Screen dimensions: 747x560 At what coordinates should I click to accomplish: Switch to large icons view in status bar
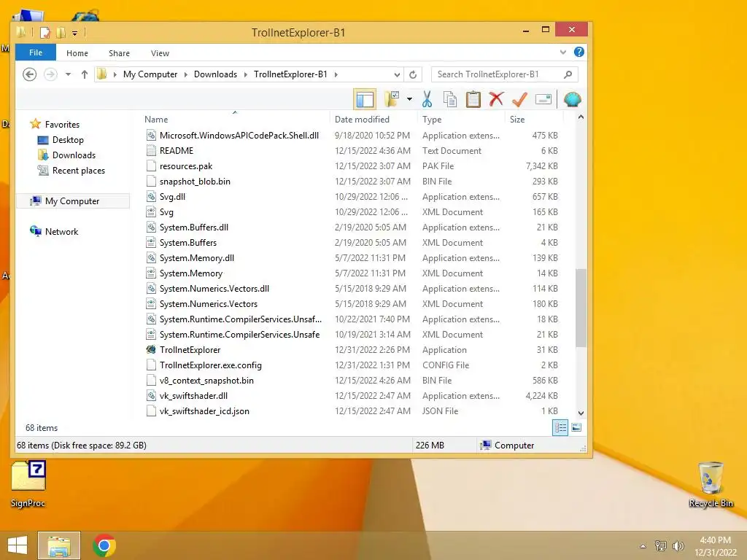point(576,427)
